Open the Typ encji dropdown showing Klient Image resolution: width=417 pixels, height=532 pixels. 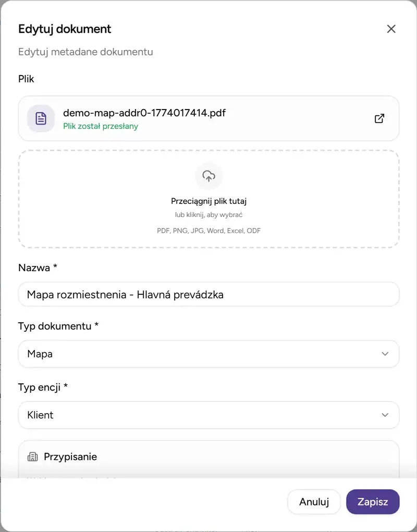[x=208, y=415]
